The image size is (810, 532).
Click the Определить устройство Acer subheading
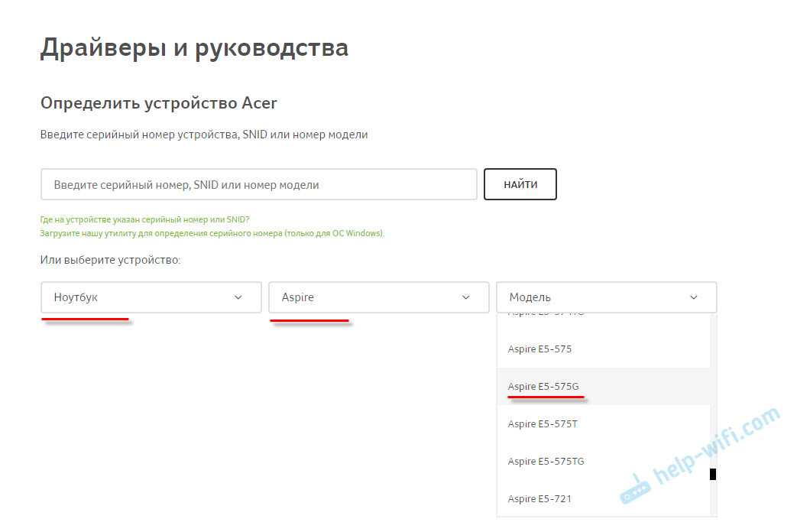pyautogui.click(x=158, y=102)
